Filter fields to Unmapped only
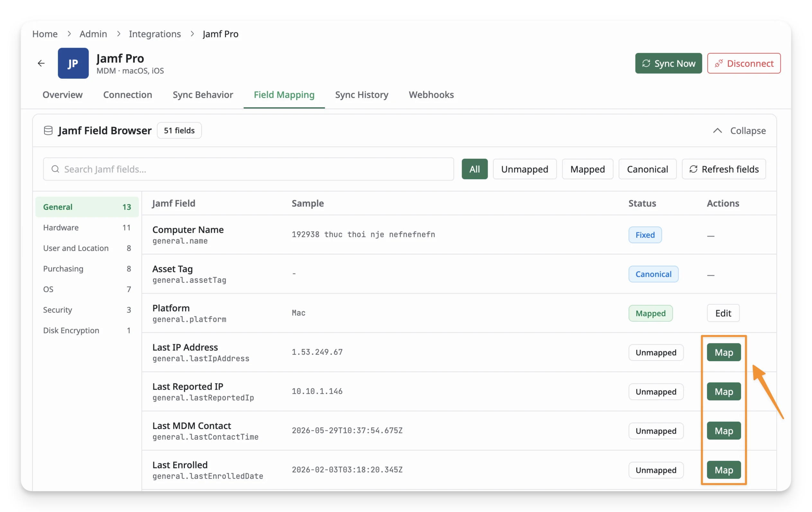Viewport: 812px width, 512px height. (x=525, y=169)
